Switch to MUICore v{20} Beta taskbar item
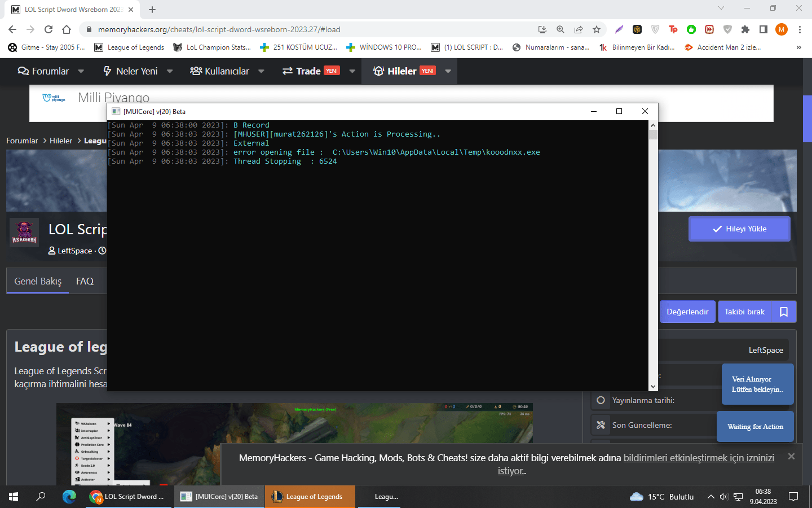 [x=219, y=497]
